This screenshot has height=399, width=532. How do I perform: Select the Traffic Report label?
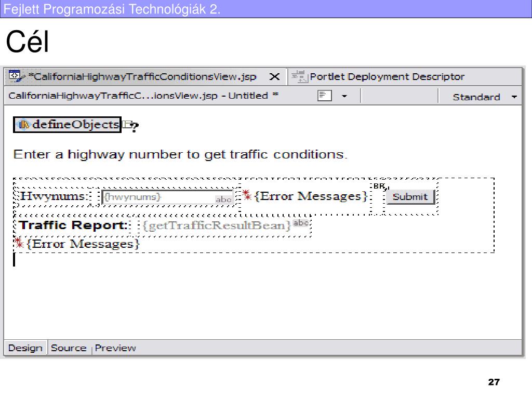pyautogui.click(x=73, y=225)
